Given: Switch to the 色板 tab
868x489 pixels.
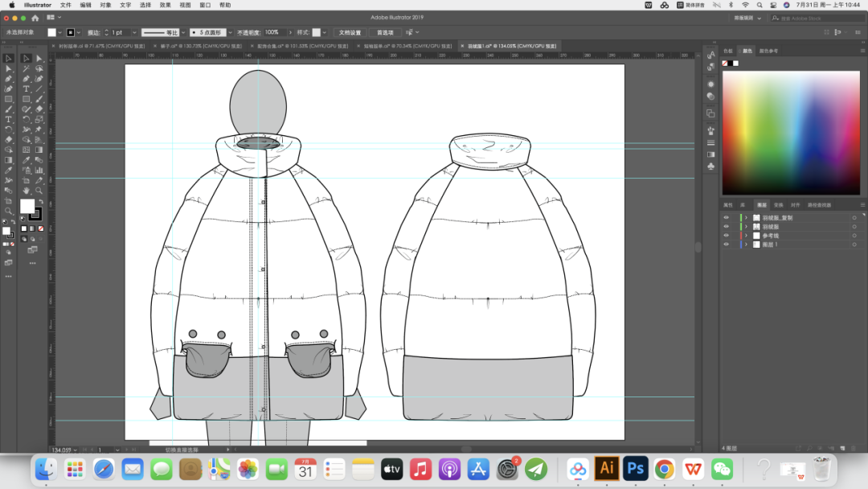Looking at the screenshot, I should (728, 51).
